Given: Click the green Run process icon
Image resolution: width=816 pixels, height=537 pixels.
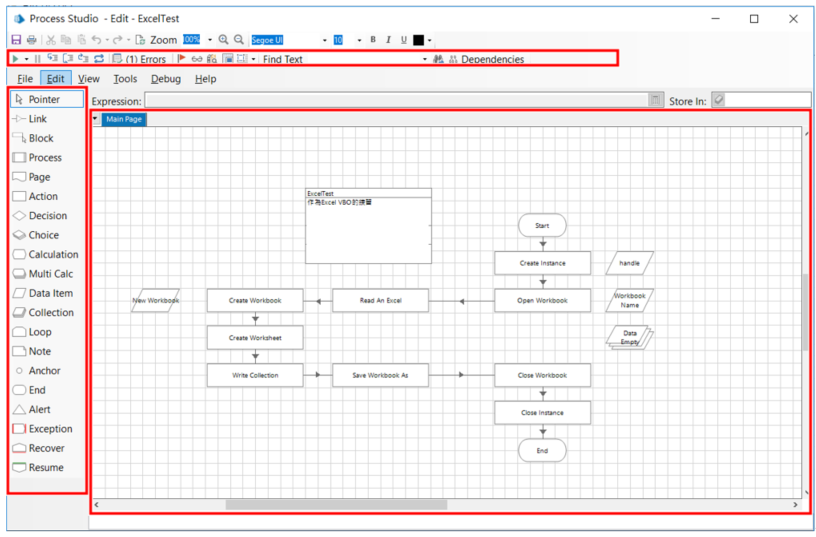Looking at the screenshot, I should click(x=16, y=59).
